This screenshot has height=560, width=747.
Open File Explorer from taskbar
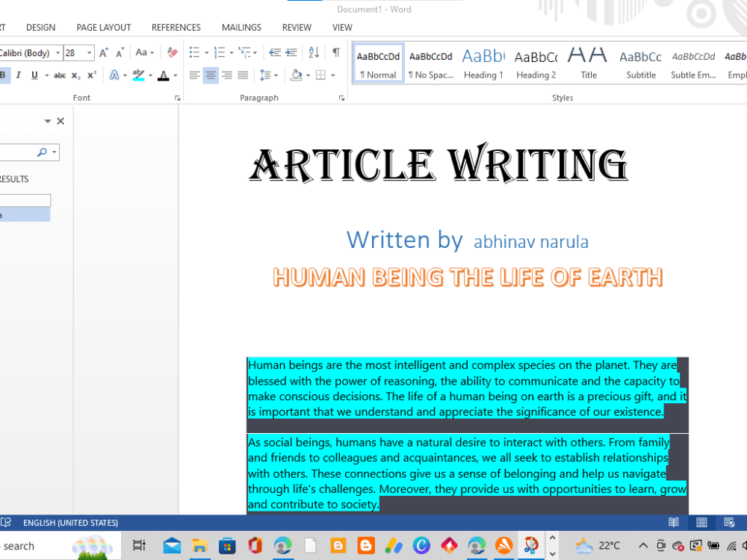(x=199, y=546)
